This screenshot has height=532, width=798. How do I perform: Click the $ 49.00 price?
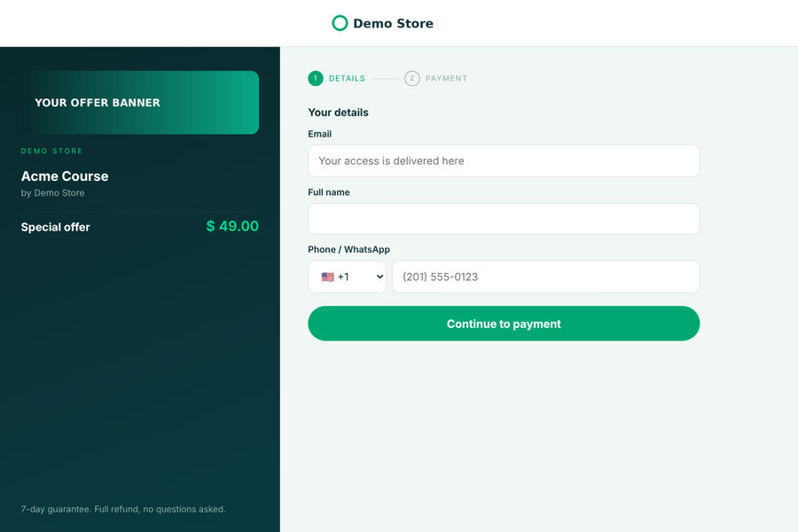pyautogui.click(x=232, y=226)
